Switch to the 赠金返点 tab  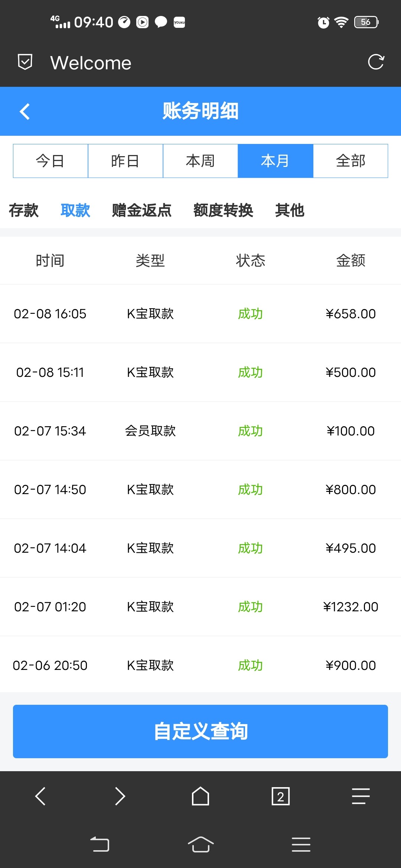tap(142, 210)
